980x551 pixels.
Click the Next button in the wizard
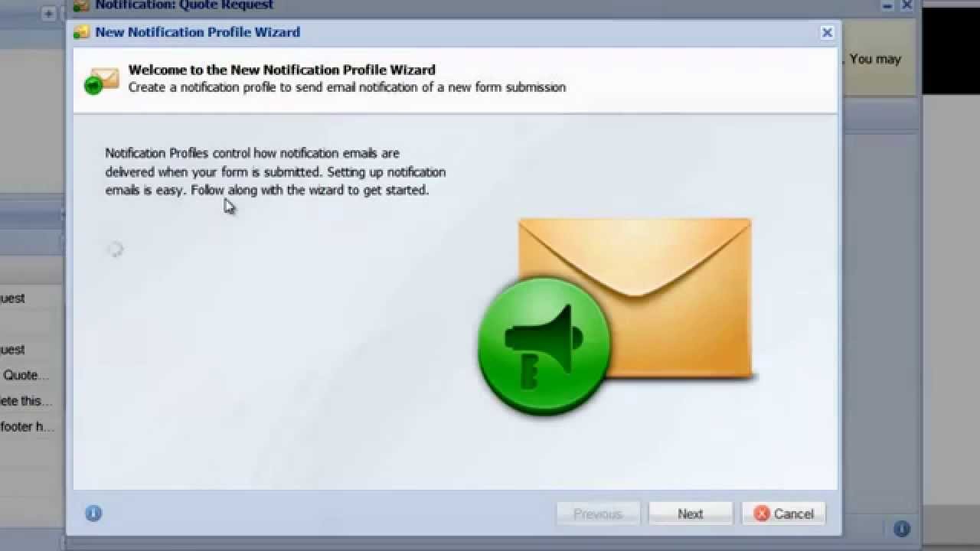(690, 514)
